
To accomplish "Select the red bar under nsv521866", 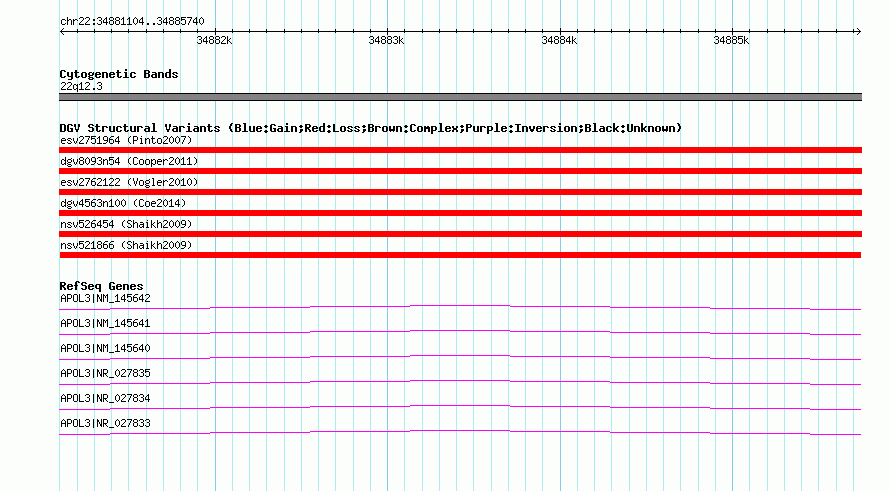I will 460,255.
